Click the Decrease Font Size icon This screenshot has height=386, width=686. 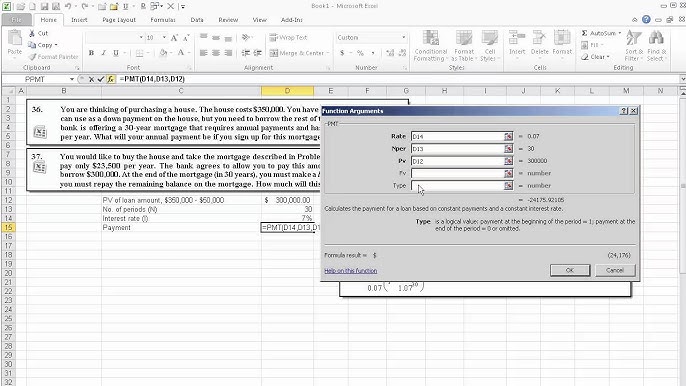coord(186,38)
